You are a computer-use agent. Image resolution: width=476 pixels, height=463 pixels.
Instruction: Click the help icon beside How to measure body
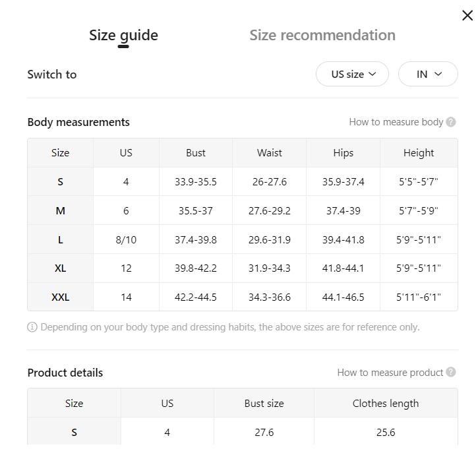(451, 122)
